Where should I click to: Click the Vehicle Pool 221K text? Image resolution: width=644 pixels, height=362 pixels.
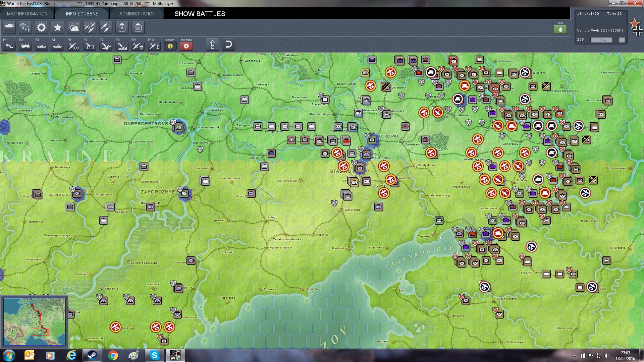pyautogui.click(x=600, y=30)
